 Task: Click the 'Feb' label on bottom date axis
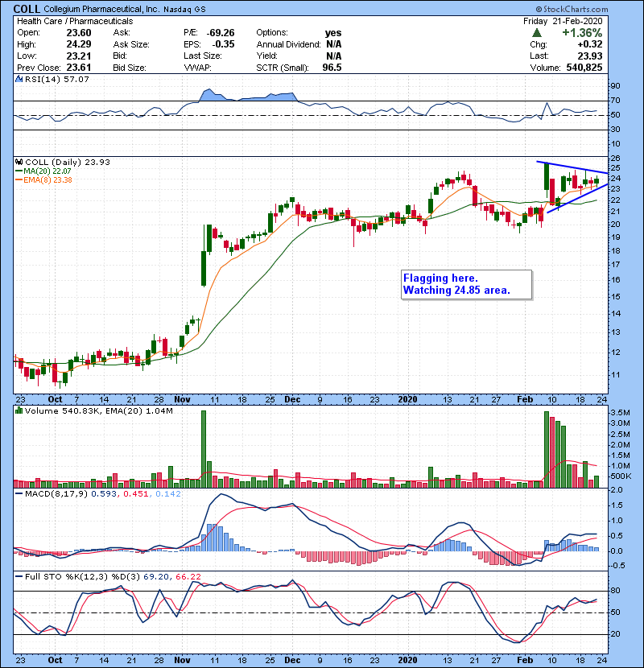tap(525, 660)
